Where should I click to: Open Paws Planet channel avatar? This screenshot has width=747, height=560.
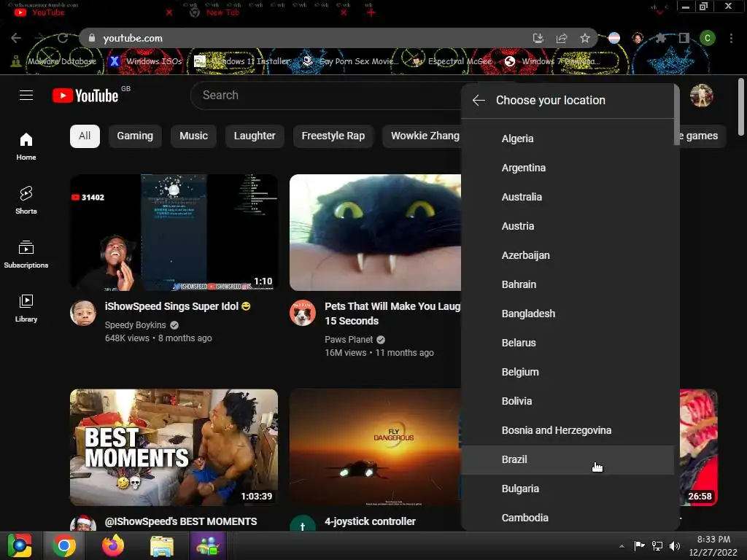click(x=303, y=313)
